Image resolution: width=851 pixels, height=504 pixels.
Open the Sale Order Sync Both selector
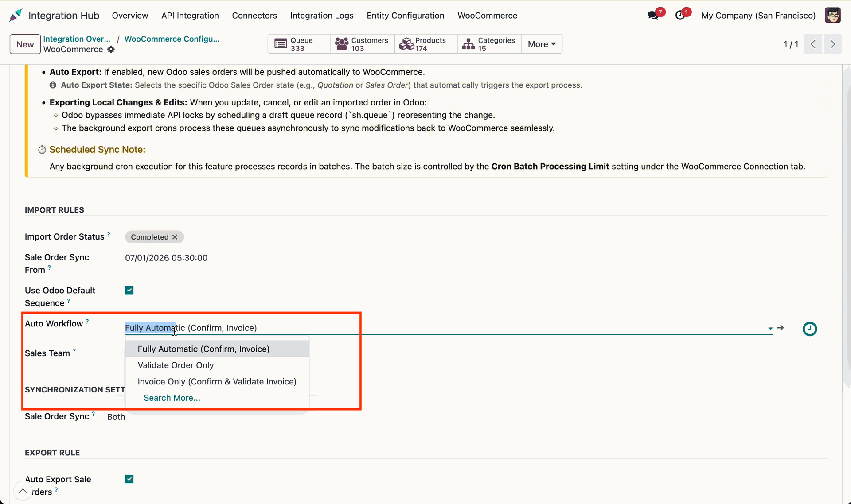(x=116, y=417)
